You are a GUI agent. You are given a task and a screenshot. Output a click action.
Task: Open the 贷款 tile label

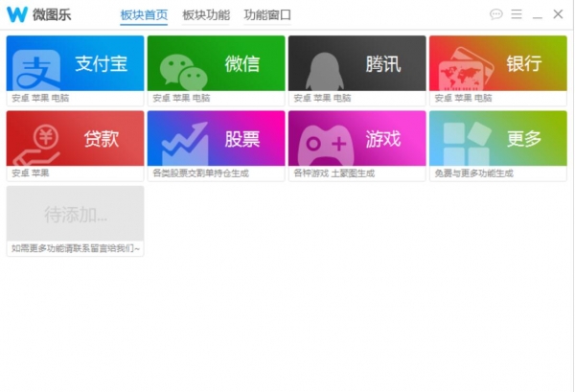[x=102, y=139]
